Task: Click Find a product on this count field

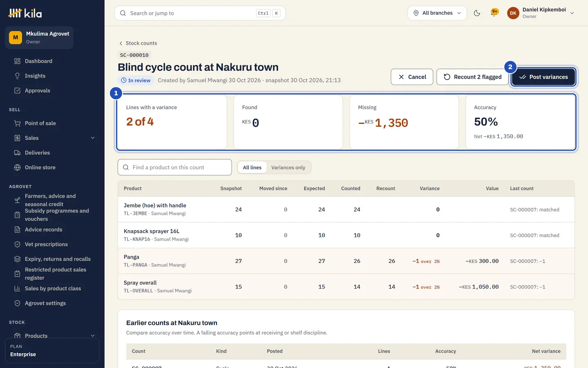Action: point(175,167)
